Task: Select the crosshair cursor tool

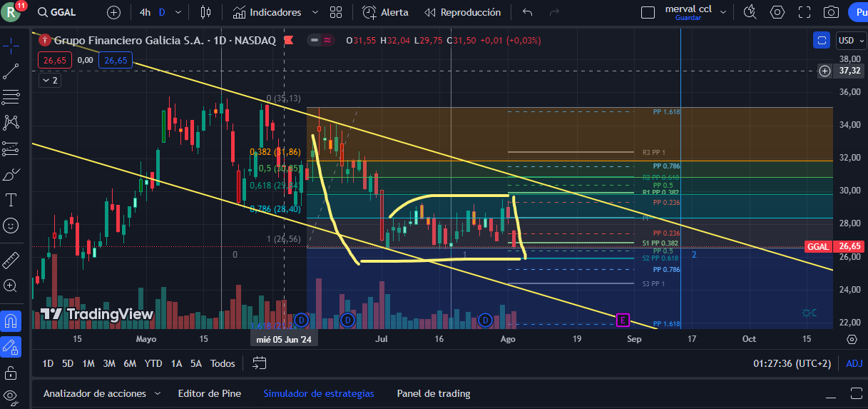Action: point(11,44)
